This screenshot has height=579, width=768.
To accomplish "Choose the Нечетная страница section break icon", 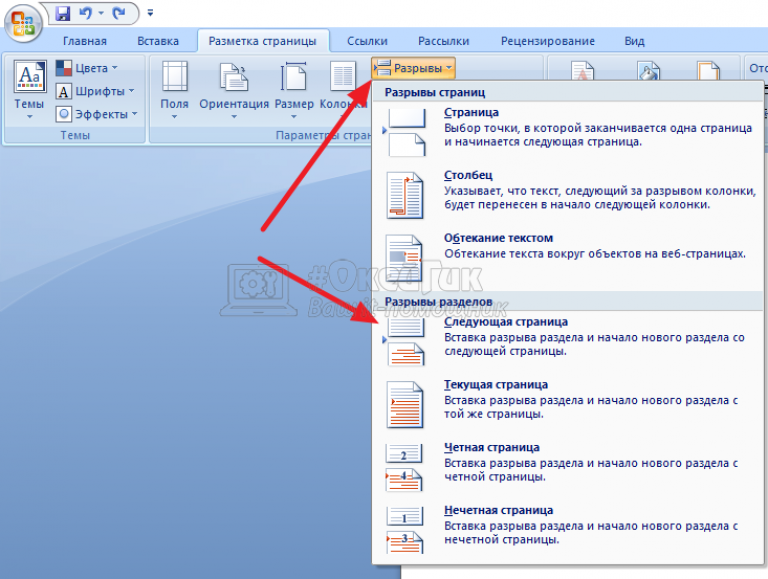I will pos(405,530).
